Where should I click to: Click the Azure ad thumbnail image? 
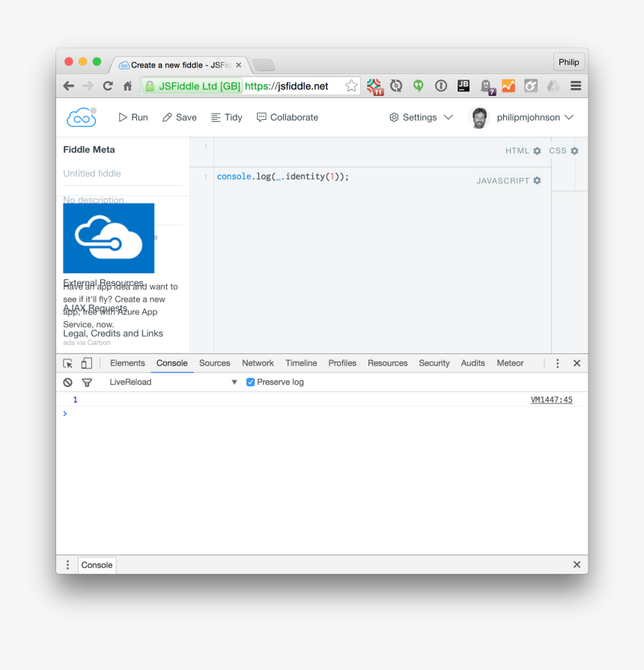tap(109, 238)
